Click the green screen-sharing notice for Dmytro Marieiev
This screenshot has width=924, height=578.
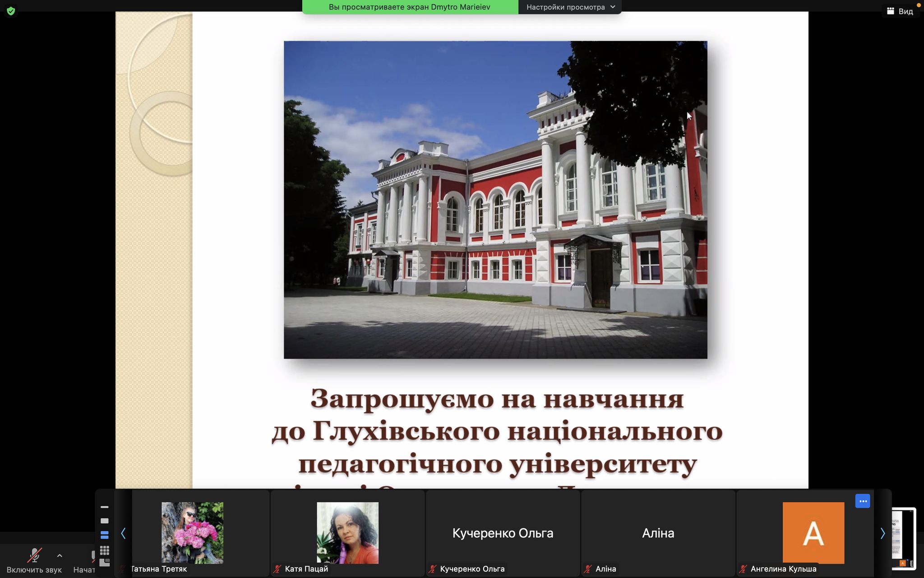pos(410,7)
